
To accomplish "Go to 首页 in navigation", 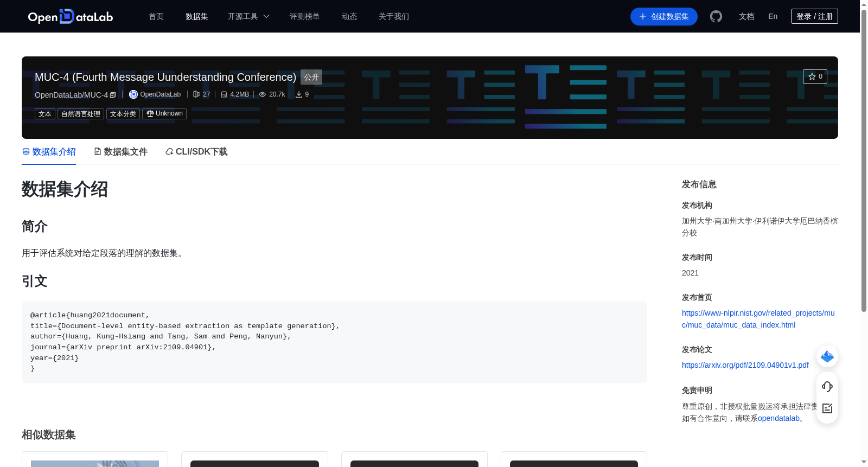I will (x=156, y=16).
